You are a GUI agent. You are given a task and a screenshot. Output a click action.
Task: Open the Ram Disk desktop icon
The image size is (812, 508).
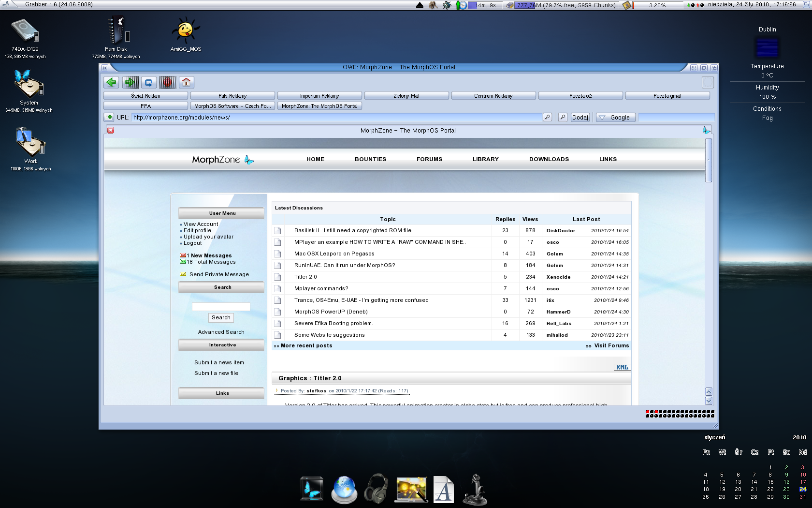click(x=118, y=30)
